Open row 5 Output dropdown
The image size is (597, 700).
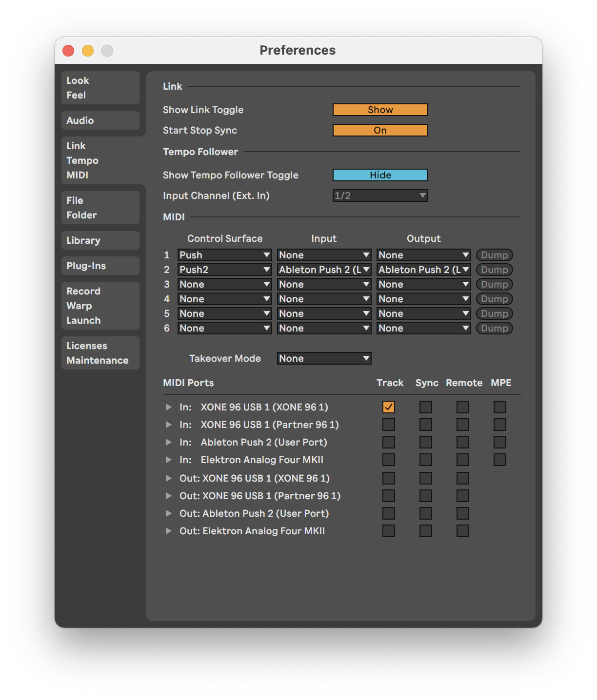point(424,313)
